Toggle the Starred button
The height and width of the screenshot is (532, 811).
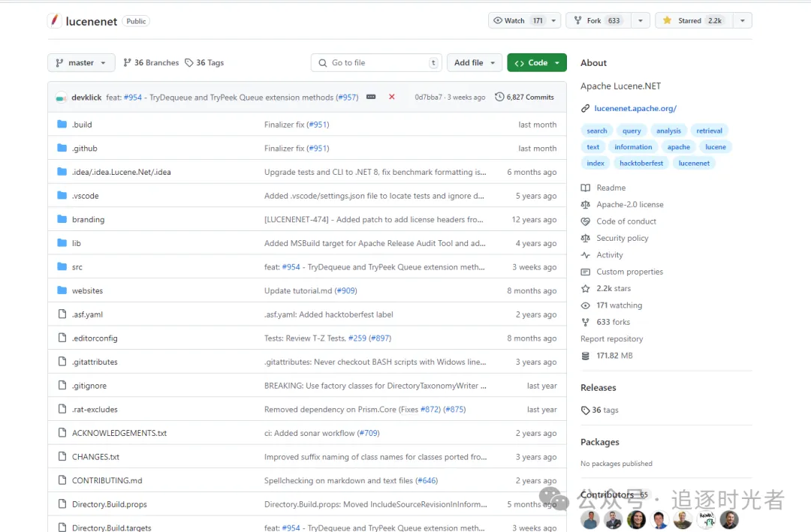point(690,21)
